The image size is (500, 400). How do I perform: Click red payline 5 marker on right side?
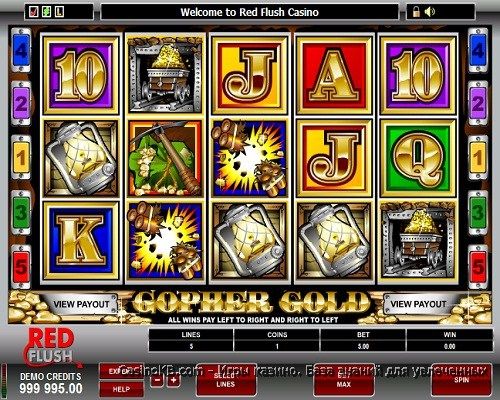(478, 267)
